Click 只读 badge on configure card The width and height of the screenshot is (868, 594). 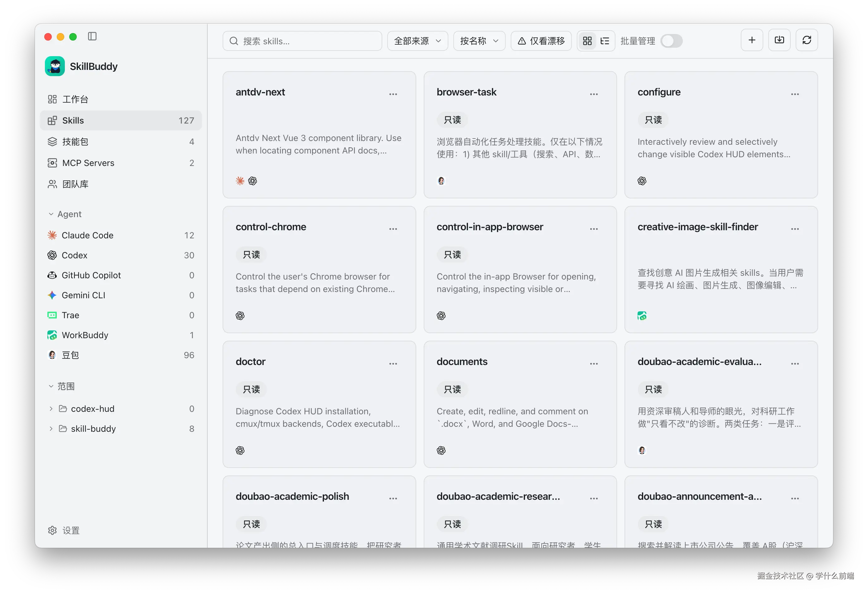(653, 120)
